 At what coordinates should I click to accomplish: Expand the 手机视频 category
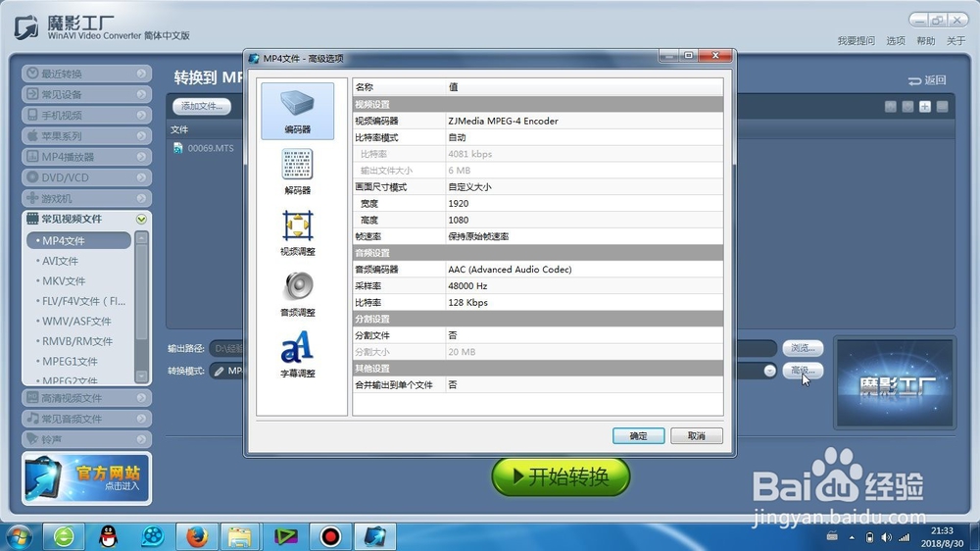tap(87, 115)
